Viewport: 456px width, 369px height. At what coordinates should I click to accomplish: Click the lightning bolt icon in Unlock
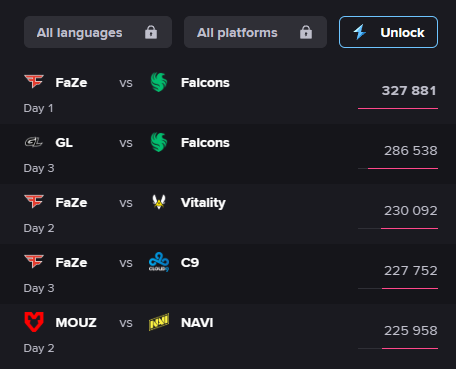[360, 32]
